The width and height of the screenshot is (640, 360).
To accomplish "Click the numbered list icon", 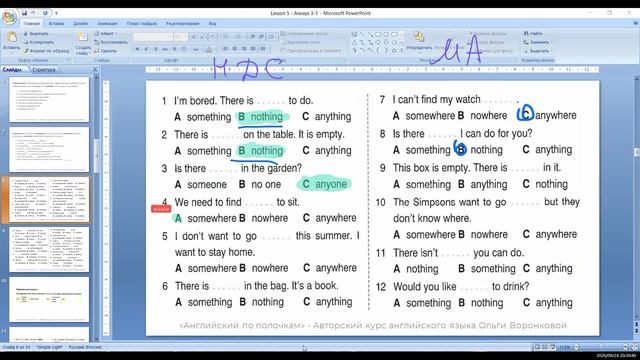I will pyautogui.click(x=239, y=37).
